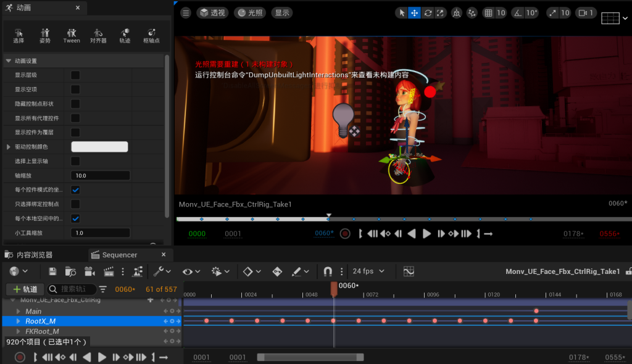Open the 轨迹 (Motion Trail) tool
Image resolution: width=632 pixels, height=364 pixels.
125,35
